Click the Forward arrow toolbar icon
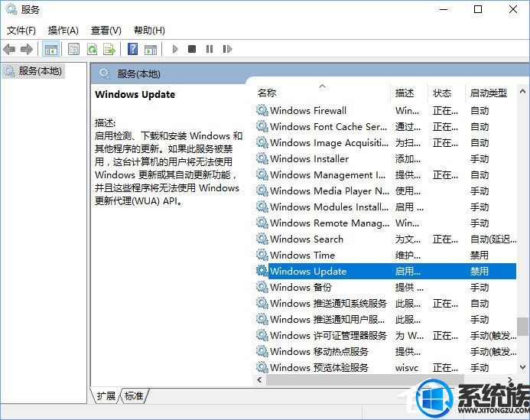This screenshot has width=530, height=420. pos(27,50)
